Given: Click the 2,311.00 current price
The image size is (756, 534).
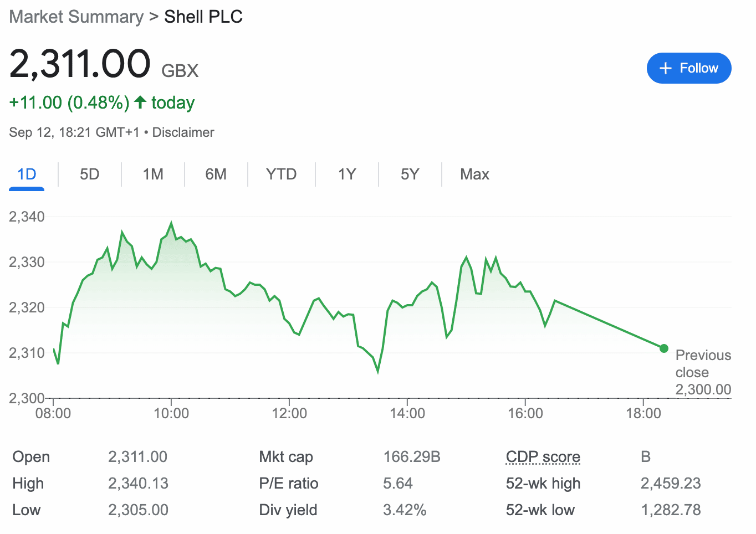Looking at the screenshot, I should coord(80,63).
